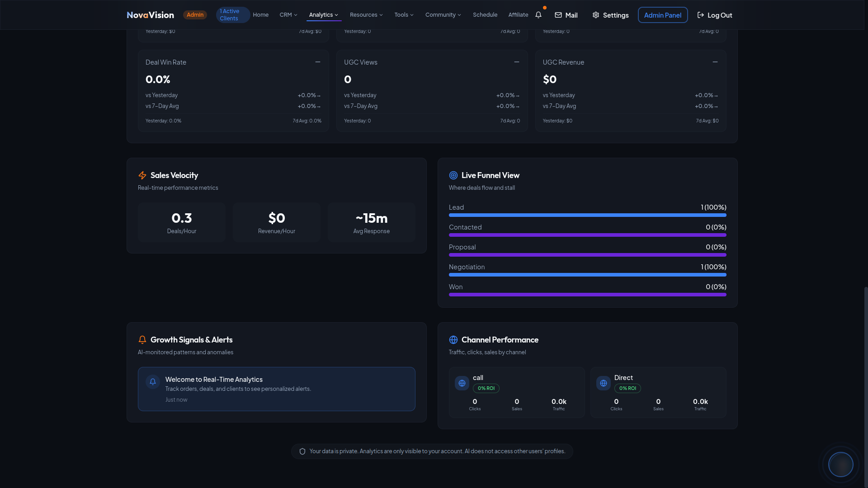The image size is (868, 488).
Task: Expand the CRM dropdown menu
Action: coord(288,15)
